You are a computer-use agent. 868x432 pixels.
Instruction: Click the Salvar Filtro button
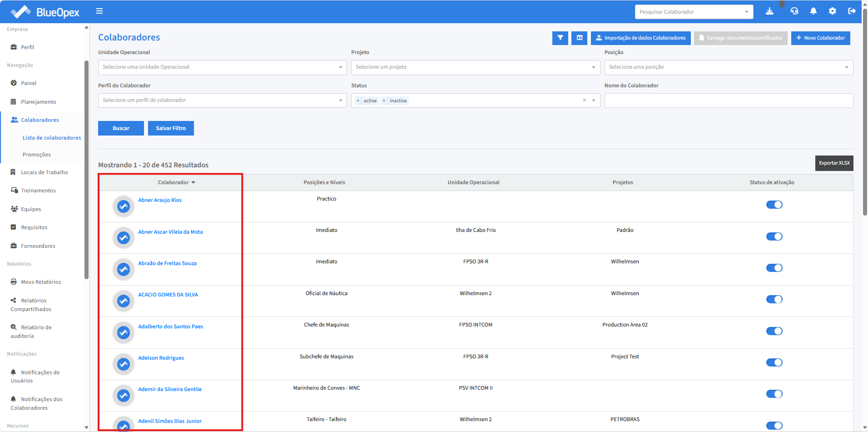pyautogui.click(x=171, y=128)
